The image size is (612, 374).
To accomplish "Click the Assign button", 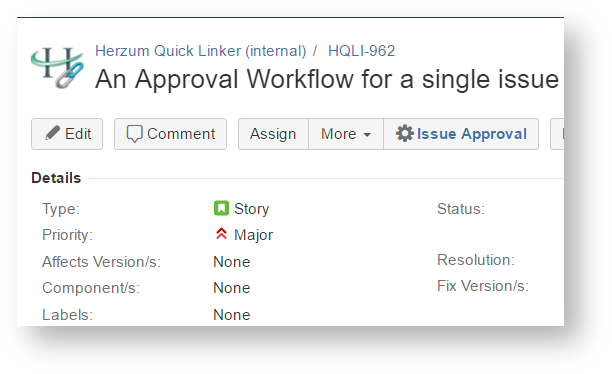I will pyautogui.click(x=273, y=134).
